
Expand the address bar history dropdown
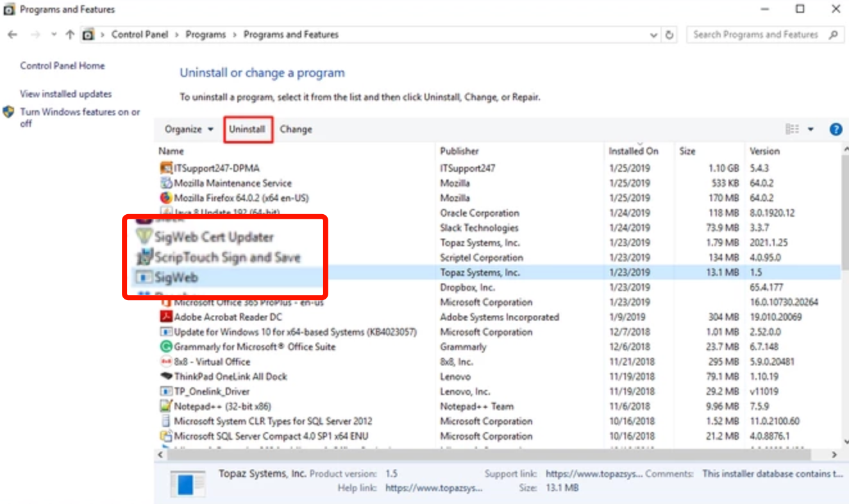[653, 35]
